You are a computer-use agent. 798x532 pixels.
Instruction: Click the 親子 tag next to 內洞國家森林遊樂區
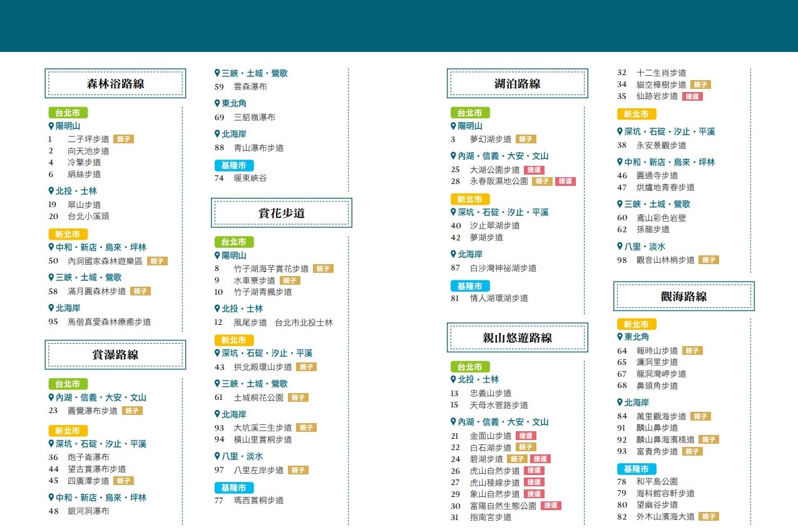(157, 261)
